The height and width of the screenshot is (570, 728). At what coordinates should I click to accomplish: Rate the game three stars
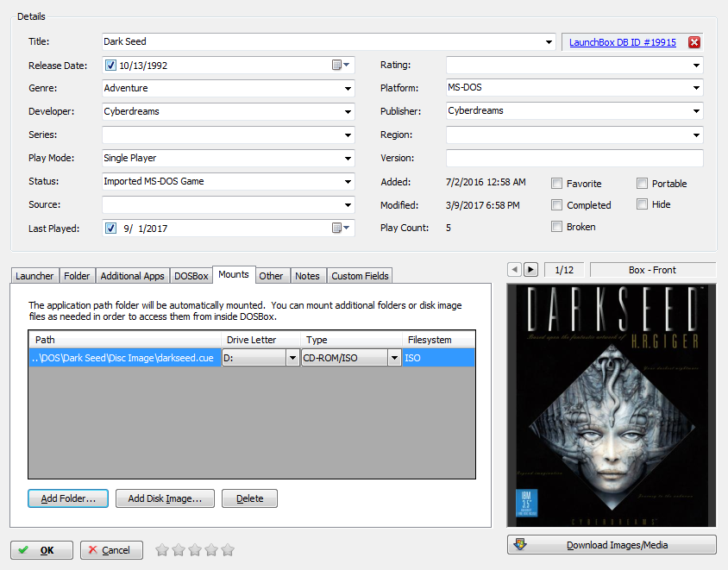(x=195, y=550)
